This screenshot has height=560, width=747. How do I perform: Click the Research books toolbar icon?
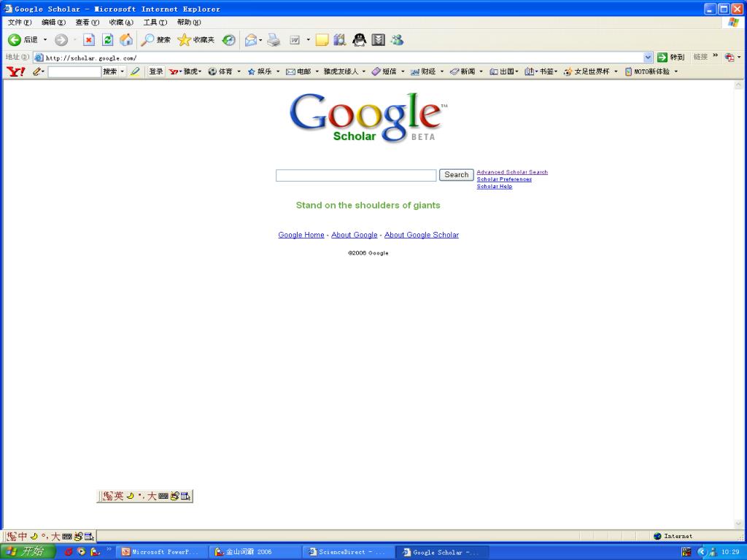339,40
